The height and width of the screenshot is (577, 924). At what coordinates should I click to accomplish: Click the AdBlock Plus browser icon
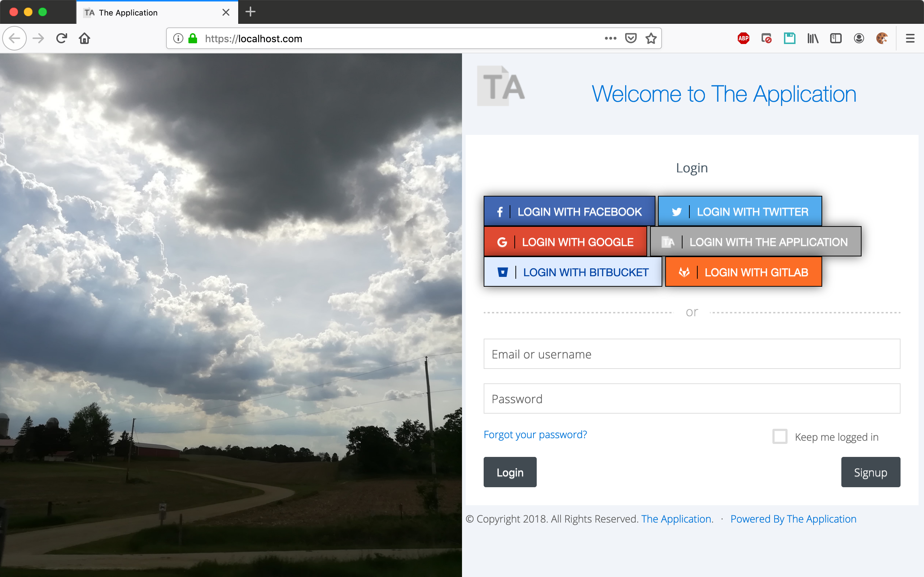point(744,39)
